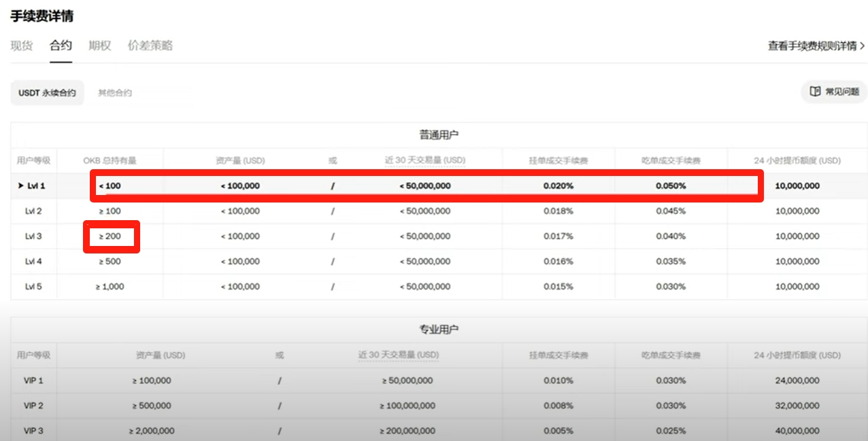This screenshot has height=441, width=868.
Task: Click the OKB 总持有量 column header
Action: tap(110, 160)
